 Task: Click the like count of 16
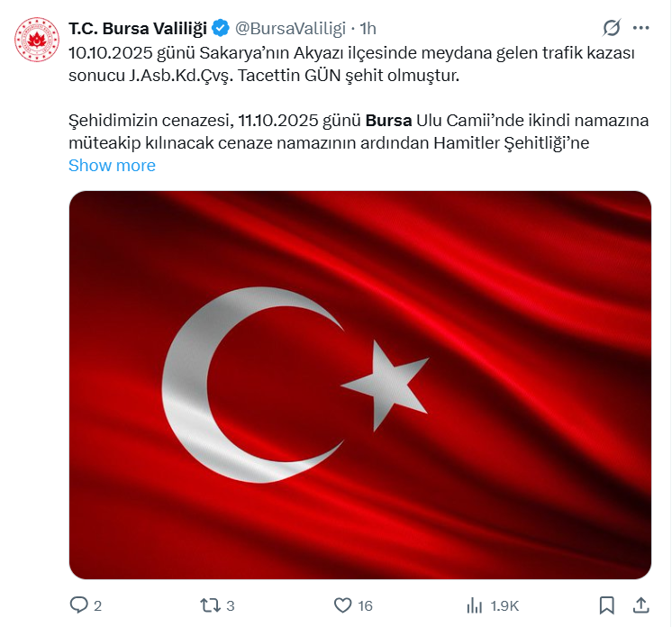click(364, 605)
